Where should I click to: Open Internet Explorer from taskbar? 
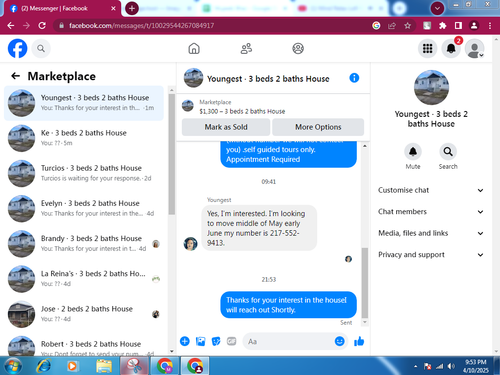coord(43,366)
